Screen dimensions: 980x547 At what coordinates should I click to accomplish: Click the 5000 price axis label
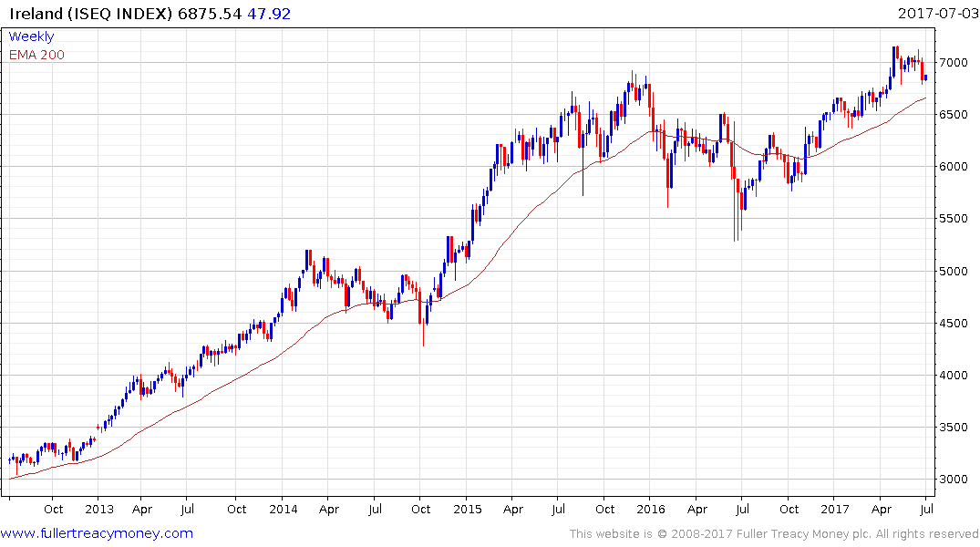point(954,272)
